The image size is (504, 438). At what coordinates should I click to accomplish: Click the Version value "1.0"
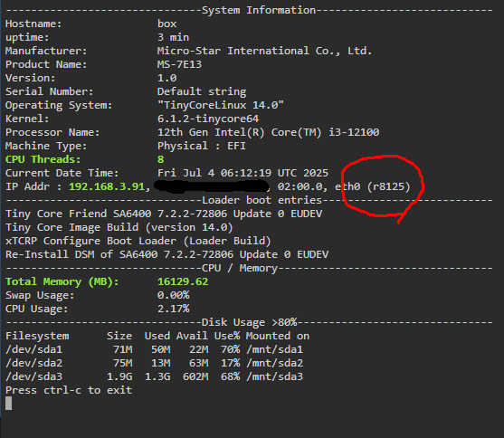click(166, 78)
